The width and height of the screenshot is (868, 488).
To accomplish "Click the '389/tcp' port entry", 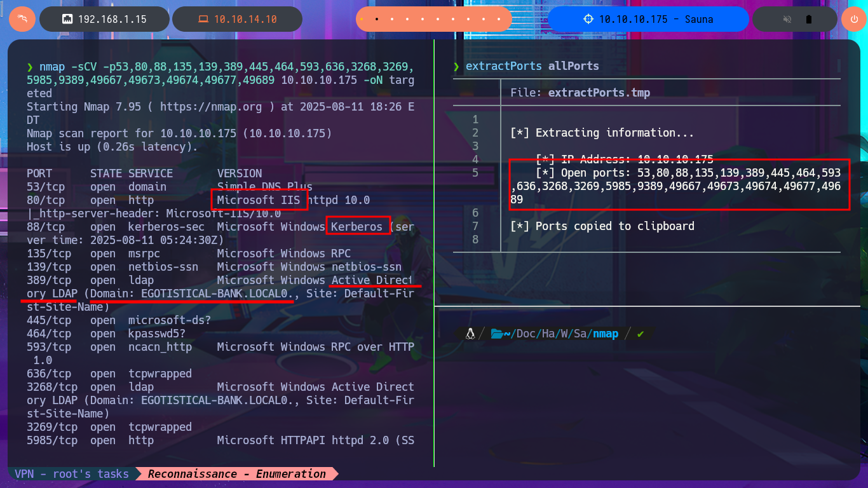I will [49, 280].
